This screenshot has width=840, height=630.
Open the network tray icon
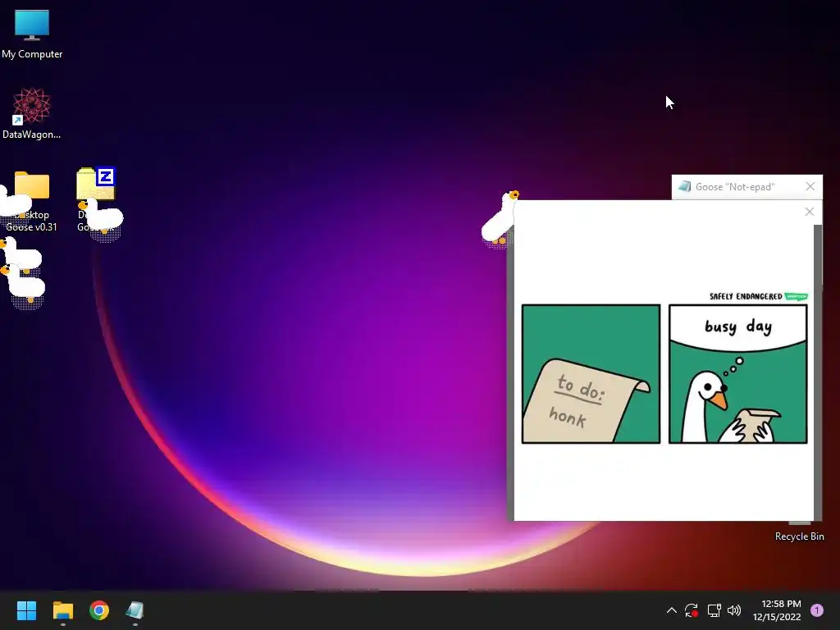[x=714, y=610]
